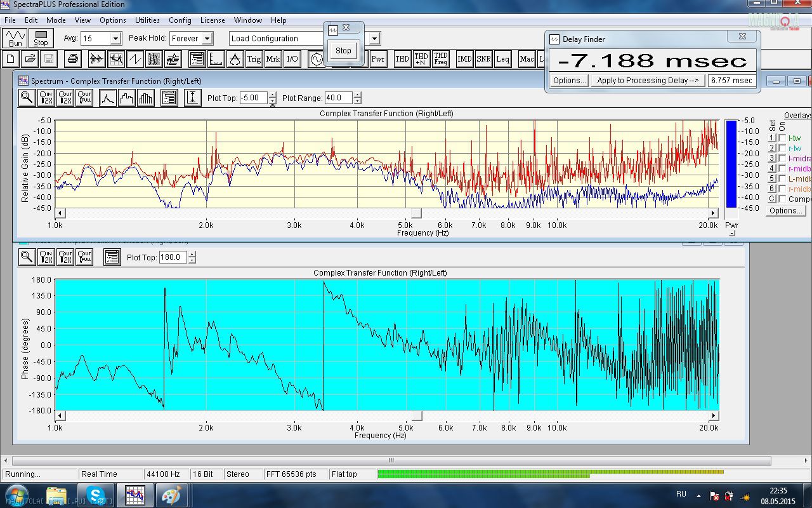Image resolution: width=812 pixels, height=508 pixels.
Task: Click the Spectrum plot horizontal scrollbar thumb
Action: point(416,213)
